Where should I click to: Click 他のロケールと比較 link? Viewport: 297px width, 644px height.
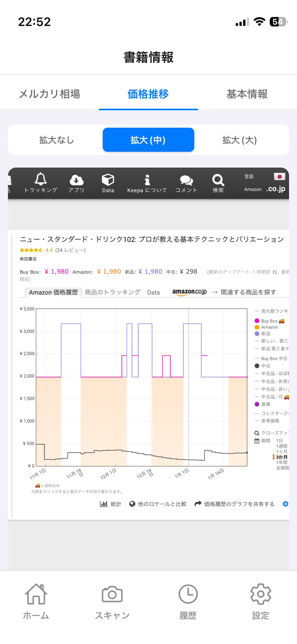162,504
